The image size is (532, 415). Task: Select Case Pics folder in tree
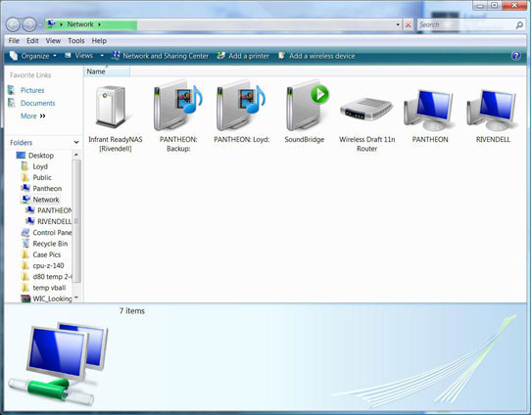[x=47, y=254]
